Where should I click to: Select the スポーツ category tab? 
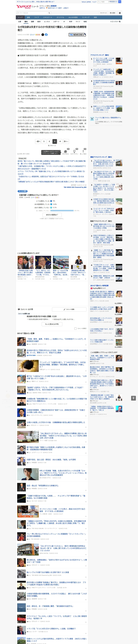click(56, 21)
